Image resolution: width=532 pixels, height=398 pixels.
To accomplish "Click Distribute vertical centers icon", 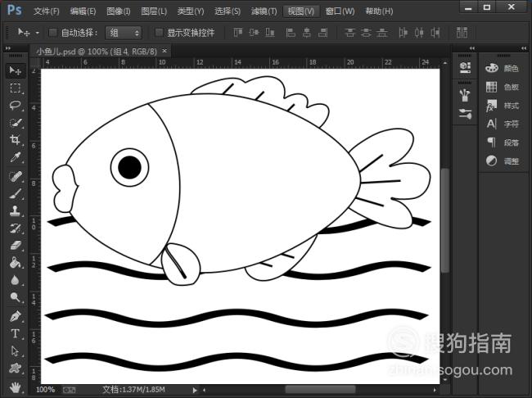I will pyautogui.click(x=366, y=33).
